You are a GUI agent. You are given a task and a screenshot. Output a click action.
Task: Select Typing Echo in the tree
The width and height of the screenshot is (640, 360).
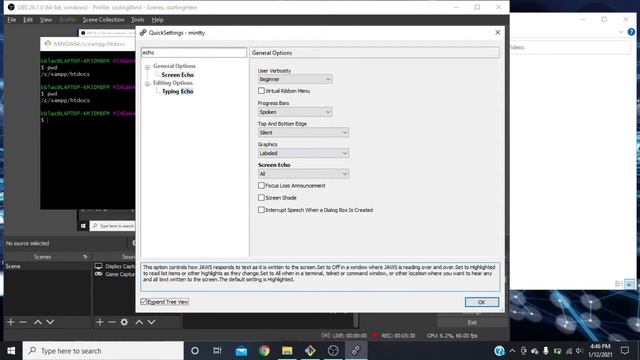pyautogui.click(x=178, y=91)
